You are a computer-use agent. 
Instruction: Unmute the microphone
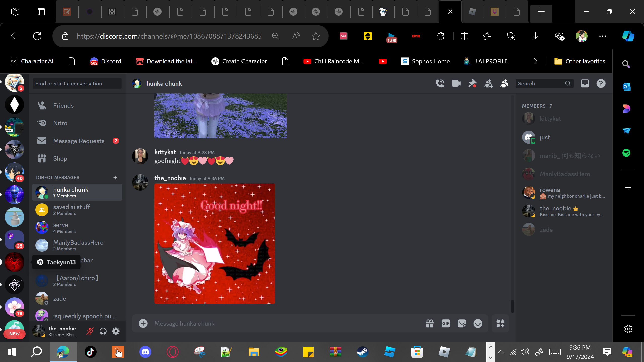click(90, 331)
